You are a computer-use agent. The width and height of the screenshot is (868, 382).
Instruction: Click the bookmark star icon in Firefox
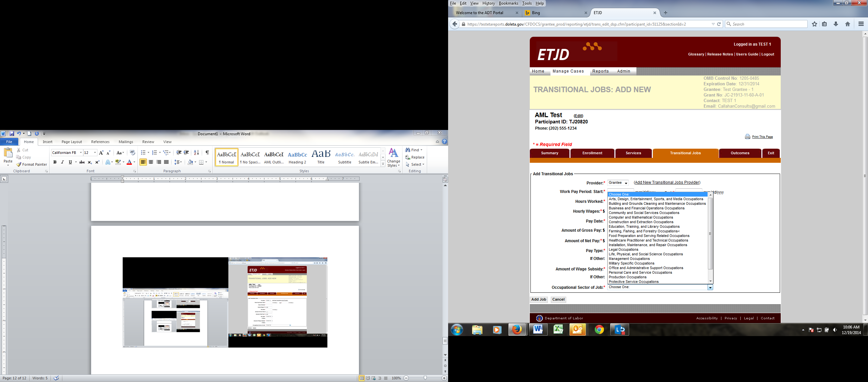(x=815, y=24)
